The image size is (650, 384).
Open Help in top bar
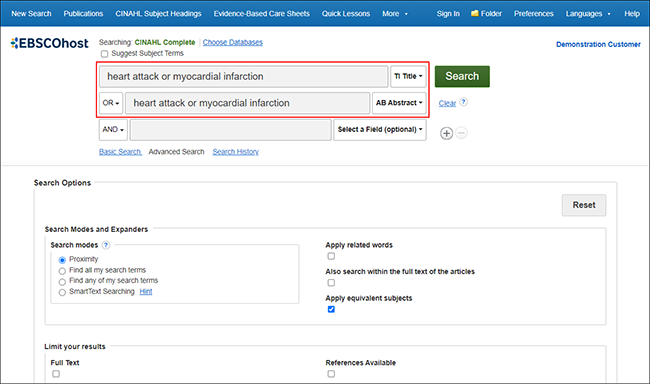632,14
